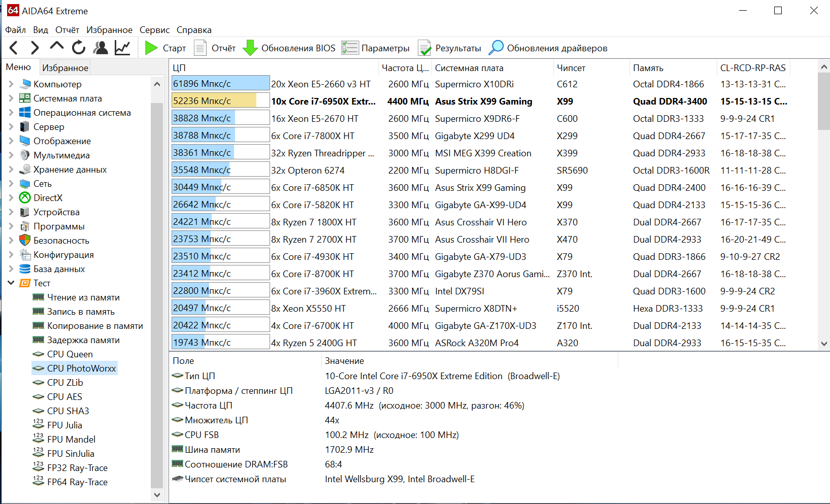Screen dimensions: 830x504
Task: Expand the Хранение данных tree node
Action: coord(11,170)
